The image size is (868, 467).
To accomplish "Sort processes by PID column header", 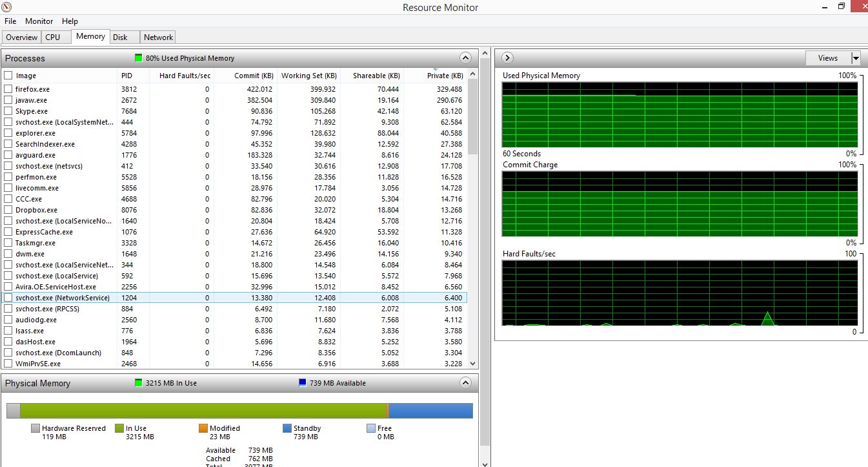I will click(x=134, y=76).
